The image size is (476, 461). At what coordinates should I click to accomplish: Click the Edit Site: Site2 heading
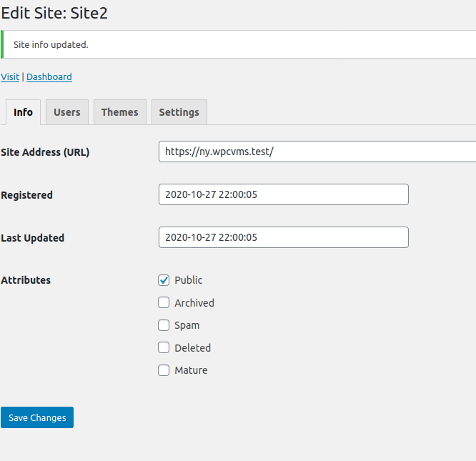(x=55, y=13)
